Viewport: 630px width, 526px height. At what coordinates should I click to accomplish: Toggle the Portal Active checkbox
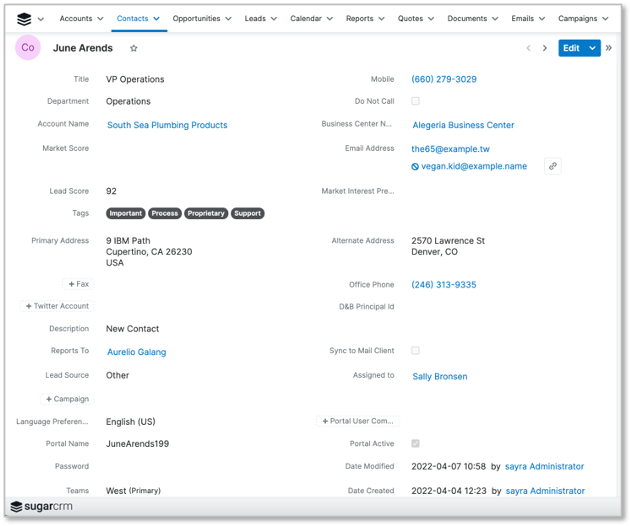[415, 443]
